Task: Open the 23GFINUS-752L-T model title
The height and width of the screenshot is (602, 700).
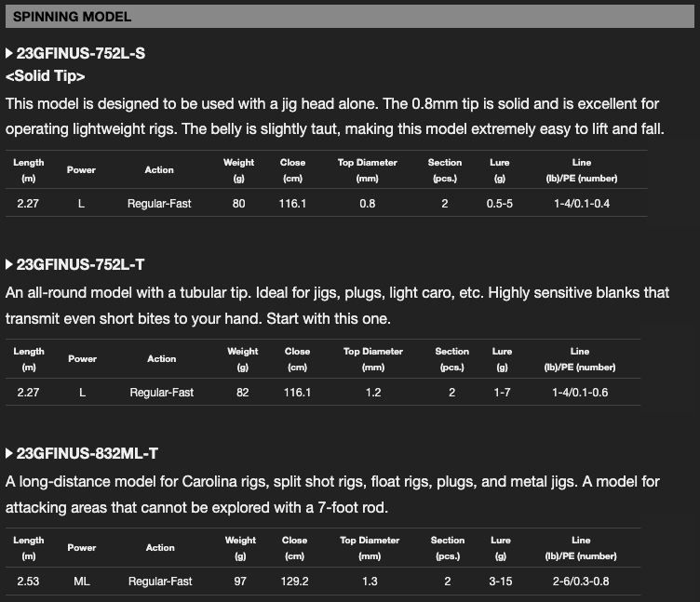Action: [81, 264]
